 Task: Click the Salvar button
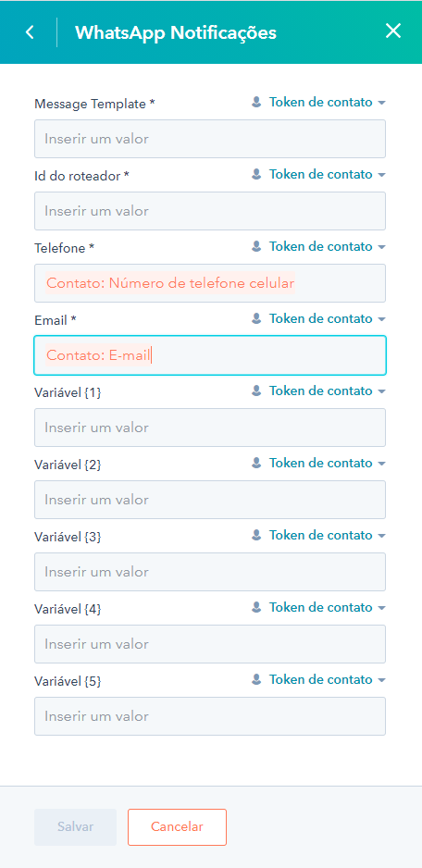click(x=75, y=827)
